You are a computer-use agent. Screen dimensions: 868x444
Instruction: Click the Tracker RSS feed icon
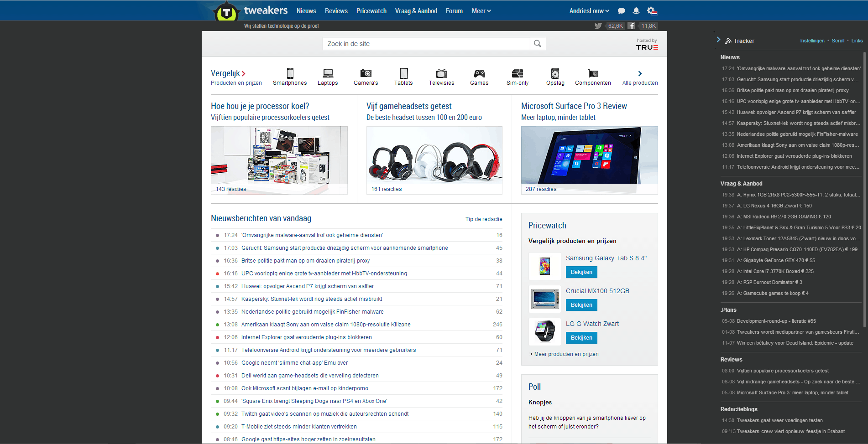pos(728,41)
